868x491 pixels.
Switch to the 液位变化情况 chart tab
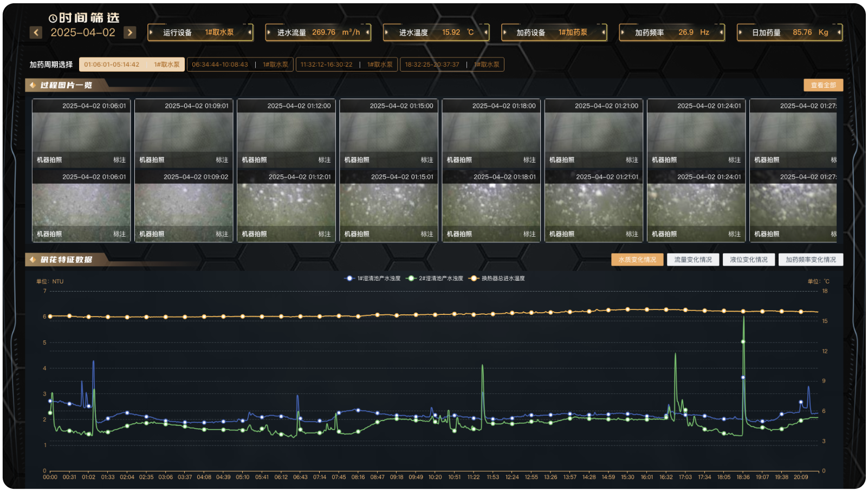(749, 260)
